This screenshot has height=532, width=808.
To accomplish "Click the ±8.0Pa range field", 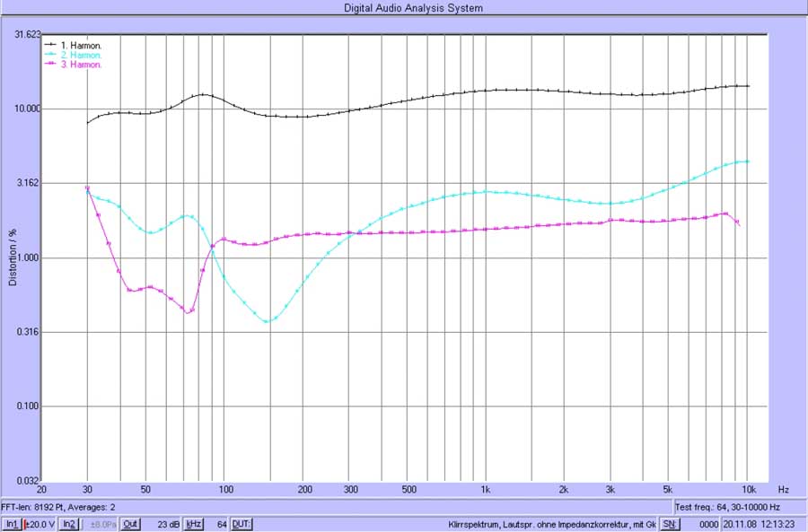I will coord(101,524).
